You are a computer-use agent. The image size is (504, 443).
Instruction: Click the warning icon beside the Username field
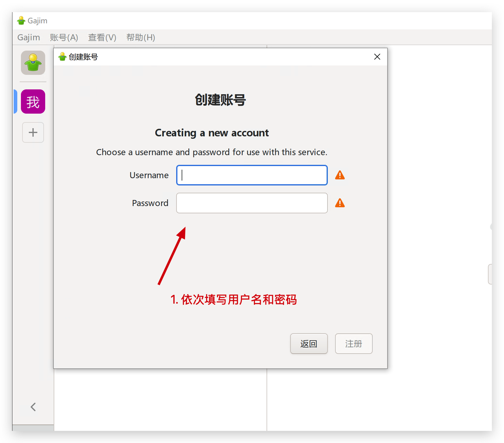pos(340,175)
